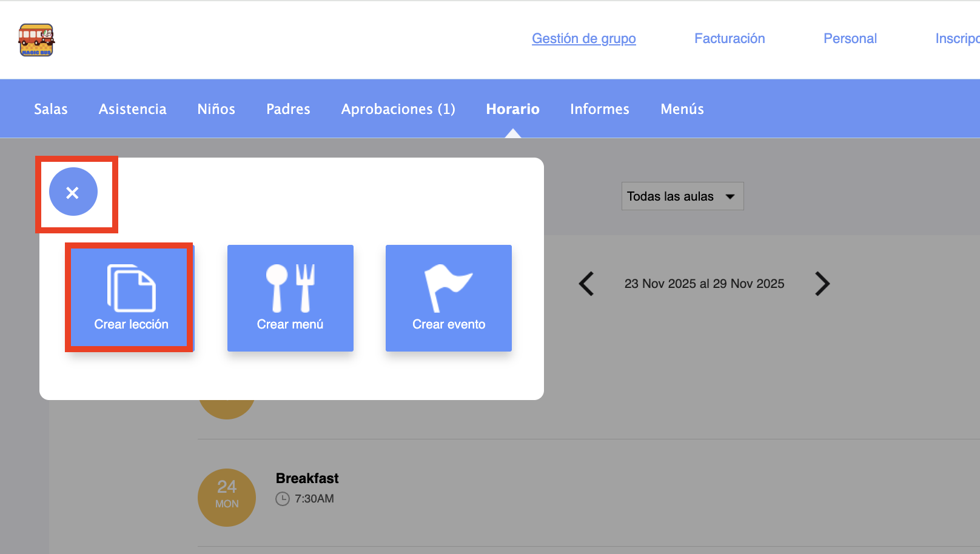Go to previous week with left chevron
Screen dimensions: 980x554
(586, 284)
